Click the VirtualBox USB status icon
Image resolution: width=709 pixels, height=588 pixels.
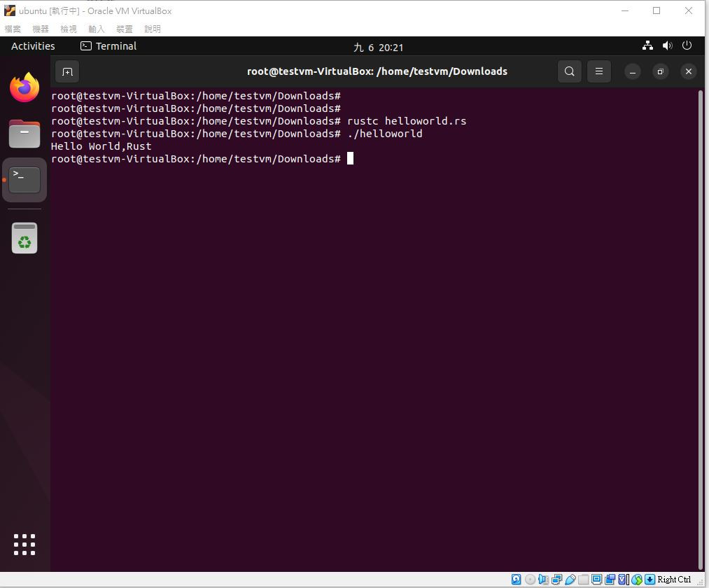click(570, 580)
